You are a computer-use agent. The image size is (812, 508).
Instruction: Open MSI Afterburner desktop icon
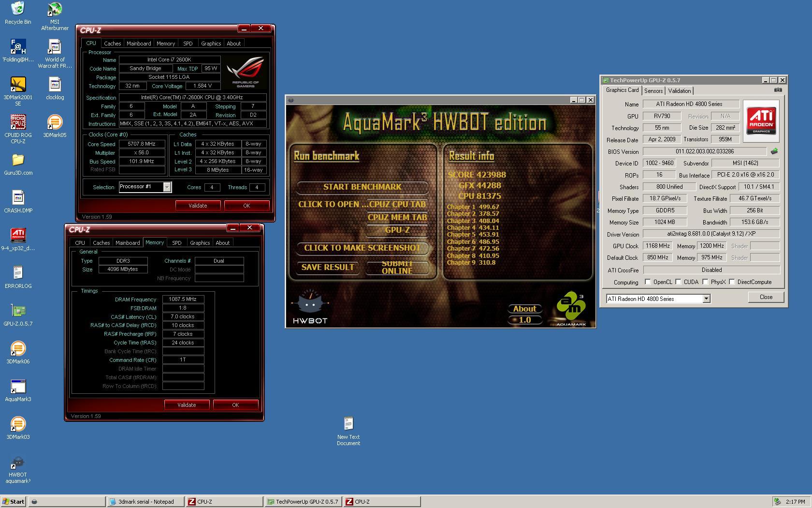[x=55, y=16]
